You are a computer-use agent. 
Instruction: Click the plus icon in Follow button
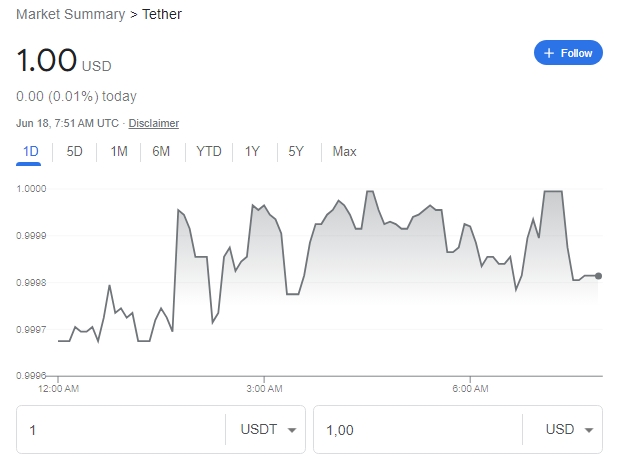click(x=549, y=53)
